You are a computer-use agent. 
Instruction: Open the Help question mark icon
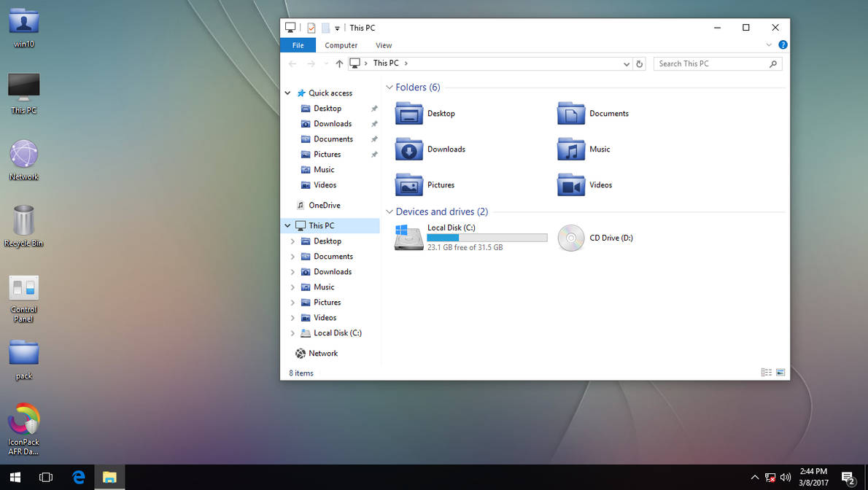pos(783,45)
